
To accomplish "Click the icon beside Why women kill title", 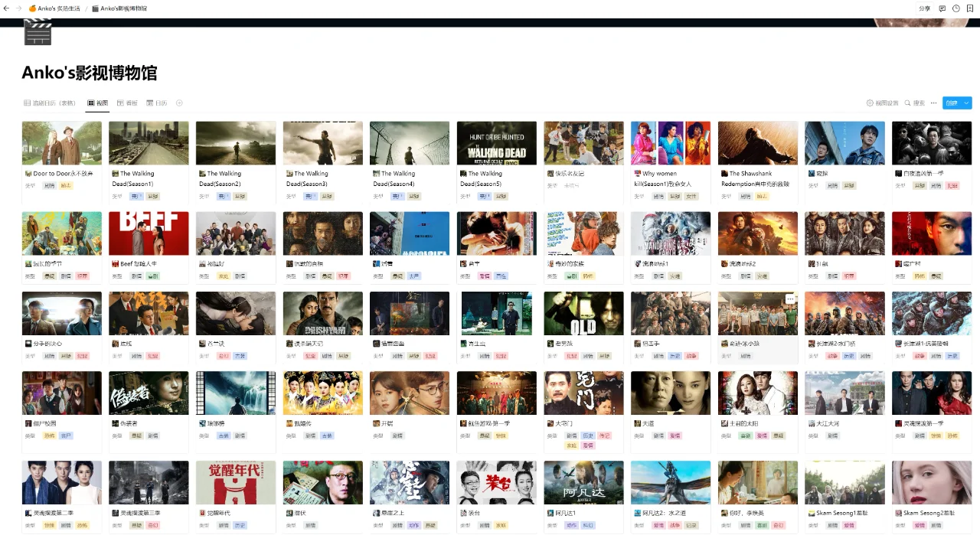I will tap(638, 174).
